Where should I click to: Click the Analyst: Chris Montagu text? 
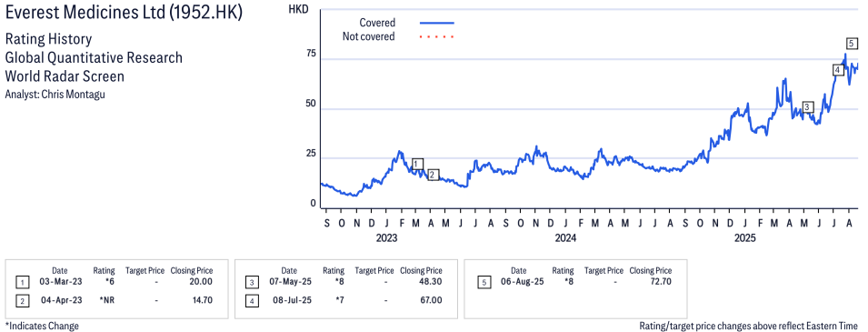(x=55, y=95)
